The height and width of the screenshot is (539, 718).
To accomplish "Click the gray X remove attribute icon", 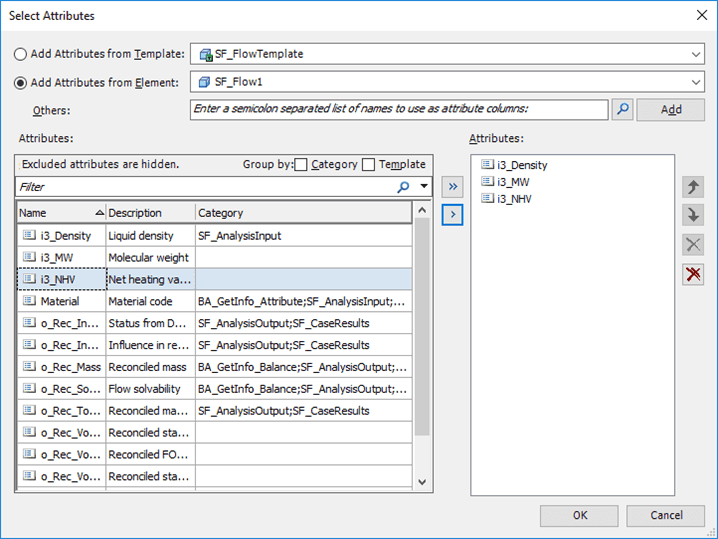I will click(693, 245).
